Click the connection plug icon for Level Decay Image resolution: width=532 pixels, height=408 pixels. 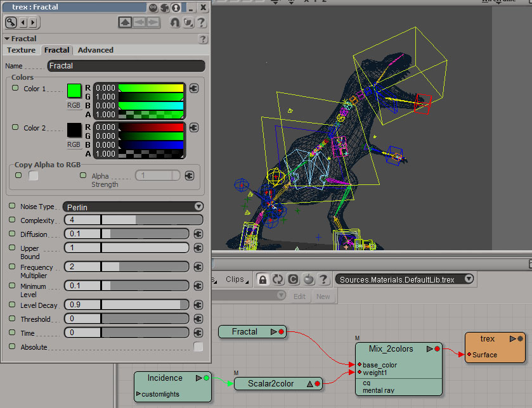click(x=198, y=305)
